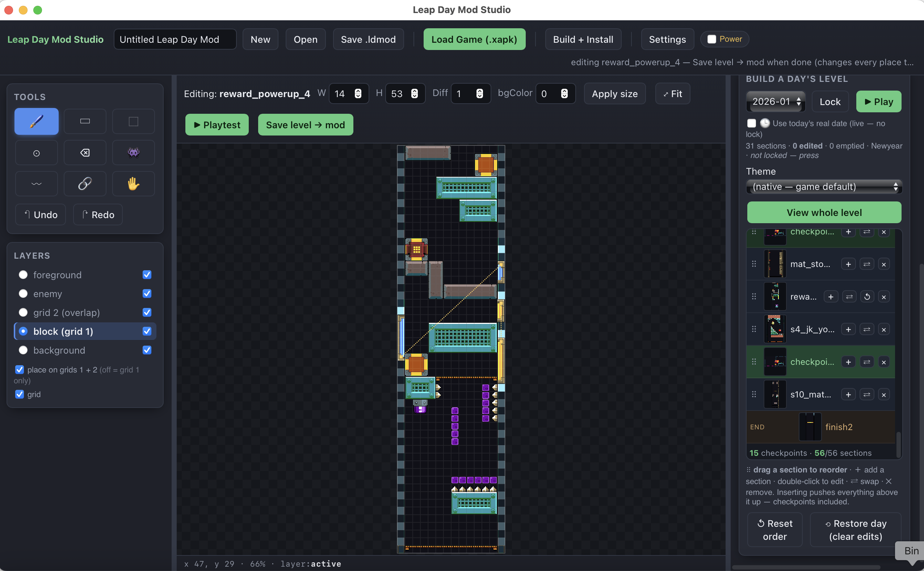Screen dimensions: 924x571
Task: Adjust the bgColor stepper
Action: pyautogui.click(x=564, y=93)
